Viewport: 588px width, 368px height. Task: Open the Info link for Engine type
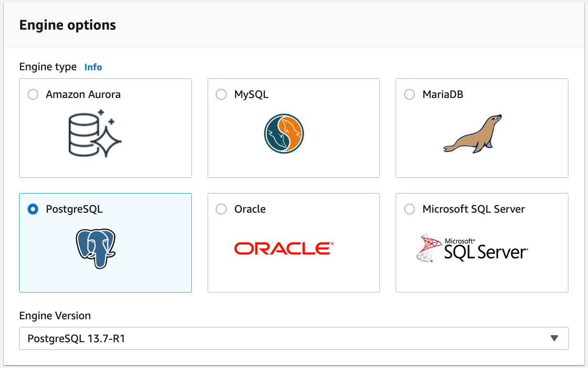[93, 67]
